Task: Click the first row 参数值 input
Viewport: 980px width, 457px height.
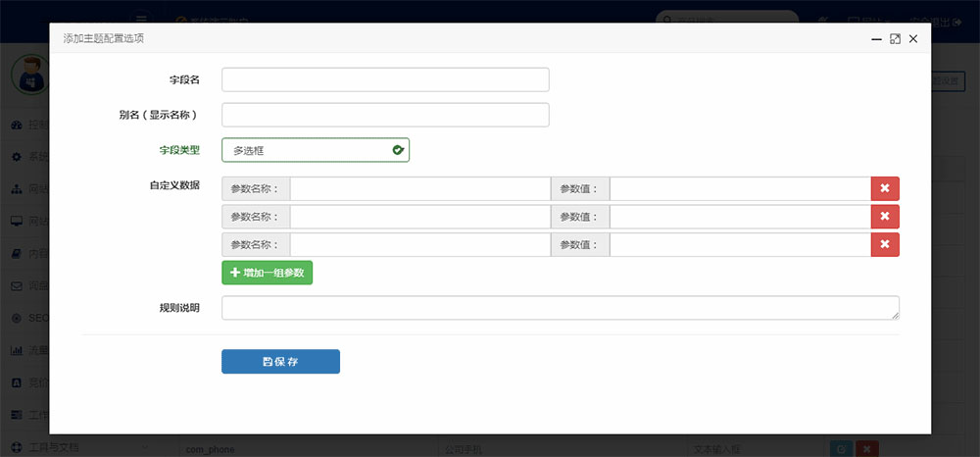Action: pos(740,188)
